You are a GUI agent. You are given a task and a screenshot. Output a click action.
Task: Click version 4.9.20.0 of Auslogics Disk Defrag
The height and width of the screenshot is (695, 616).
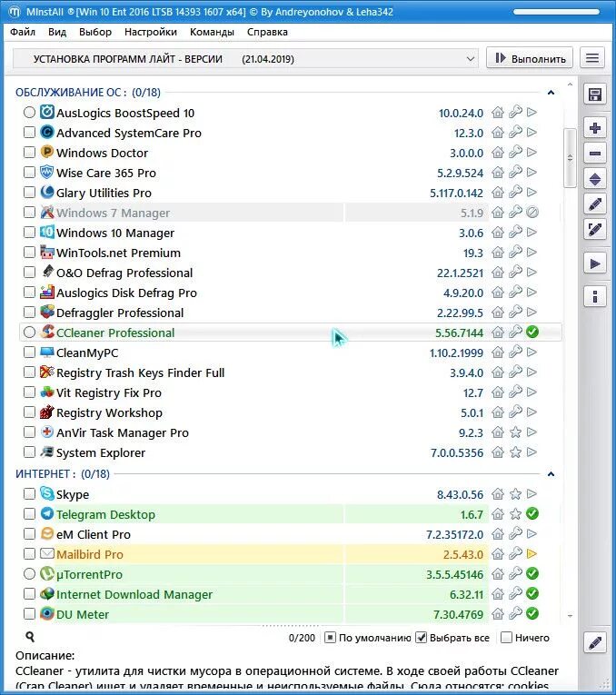(x=463, y=293)
